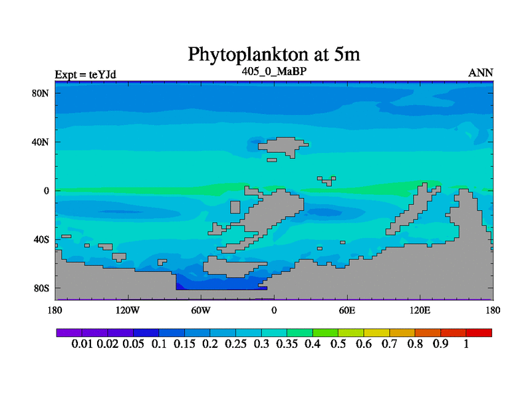Click the 120W longitude axis label
The image size is (532, 399).
tap(127, 310)
